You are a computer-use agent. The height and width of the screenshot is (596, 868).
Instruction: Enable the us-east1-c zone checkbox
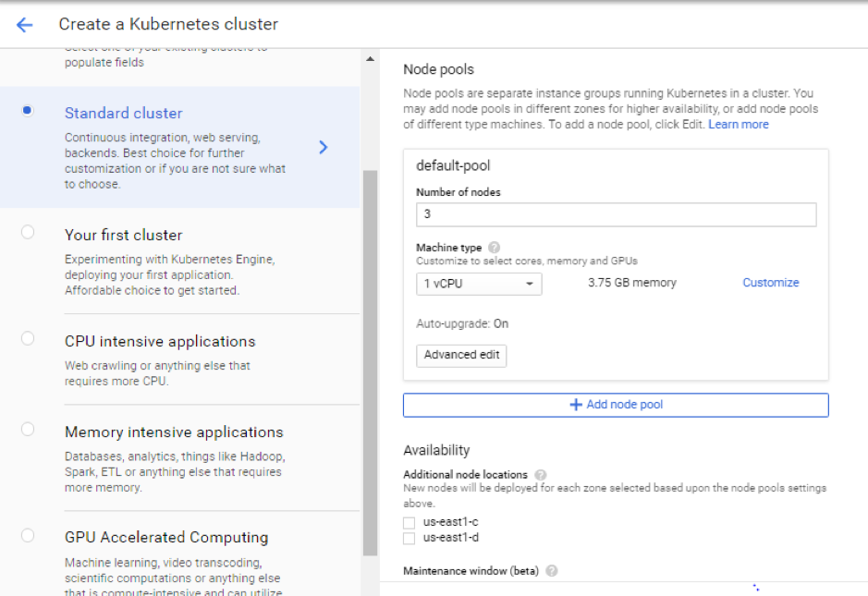click(409, 522)
